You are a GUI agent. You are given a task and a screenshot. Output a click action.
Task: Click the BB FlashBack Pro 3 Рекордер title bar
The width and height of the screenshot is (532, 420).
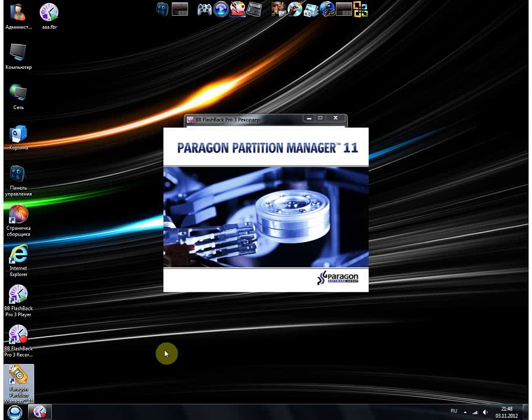pyautogui.click(x=265, y=119)
